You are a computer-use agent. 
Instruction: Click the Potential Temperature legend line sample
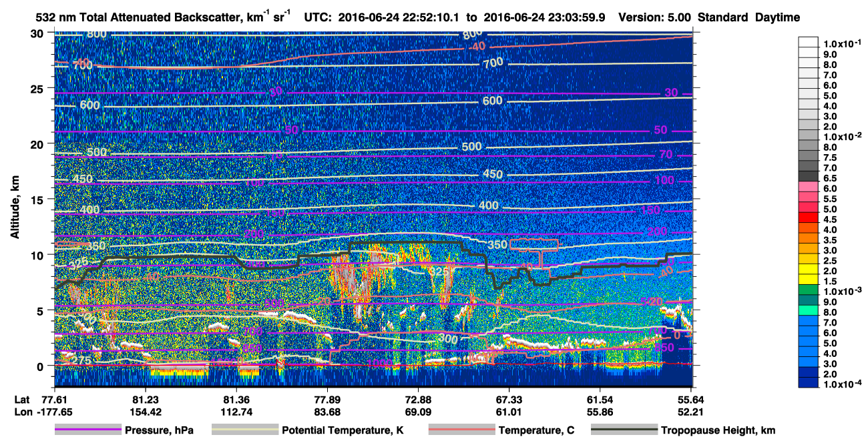click(x=245, y=430)
